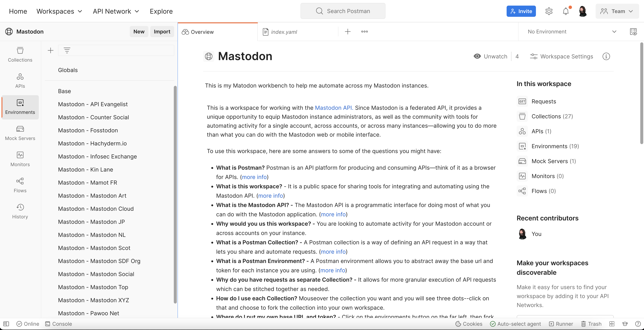Switch to the Overview tab
Image resolution: width=644 pixels, height=330 pixels.
click(x=217, y=32)
